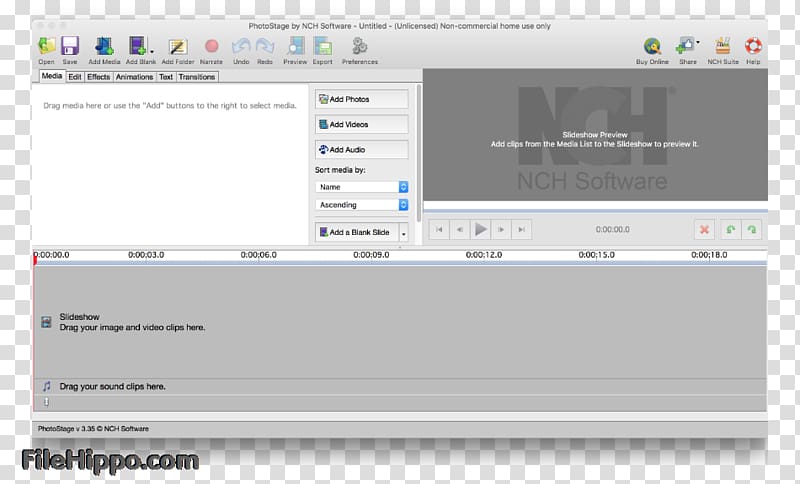This screenshot has width=800, height=484.
Task: Click the Undo toolbar icon
Action: pos(241,50)
